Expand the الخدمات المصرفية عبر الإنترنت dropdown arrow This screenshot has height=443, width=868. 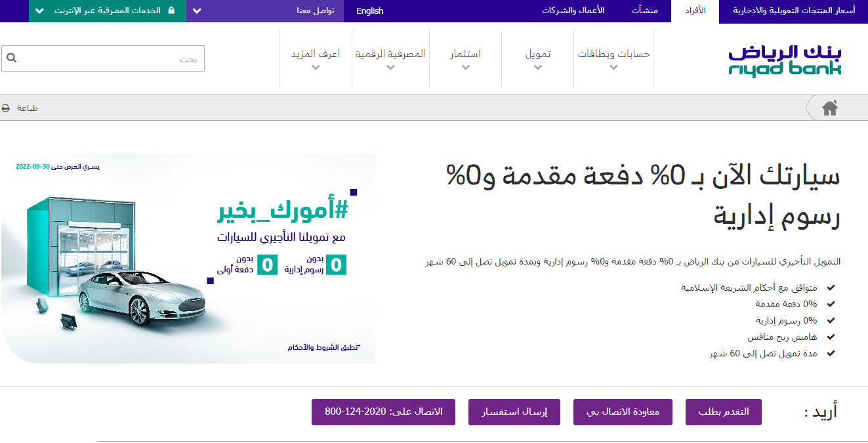coord(39,11)
